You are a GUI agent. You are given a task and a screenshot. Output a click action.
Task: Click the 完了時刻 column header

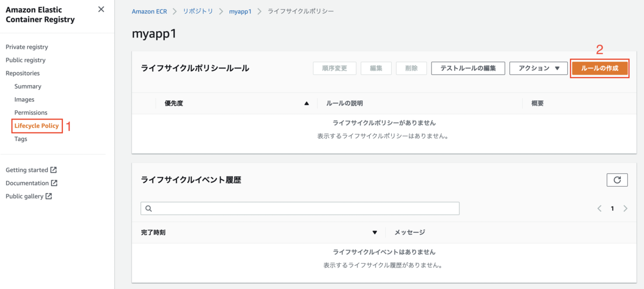coord(153,232)
